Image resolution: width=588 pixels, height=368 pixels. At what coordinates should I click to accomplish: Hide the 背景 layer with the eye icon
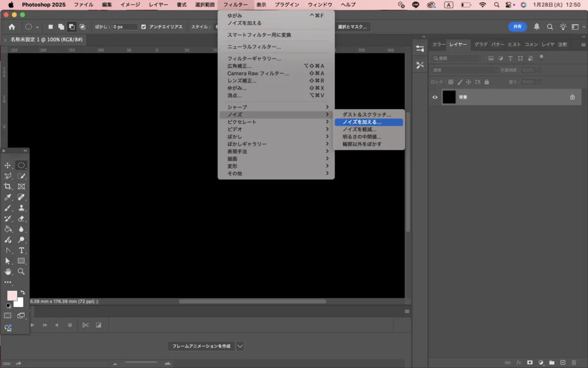click(435, 97)
